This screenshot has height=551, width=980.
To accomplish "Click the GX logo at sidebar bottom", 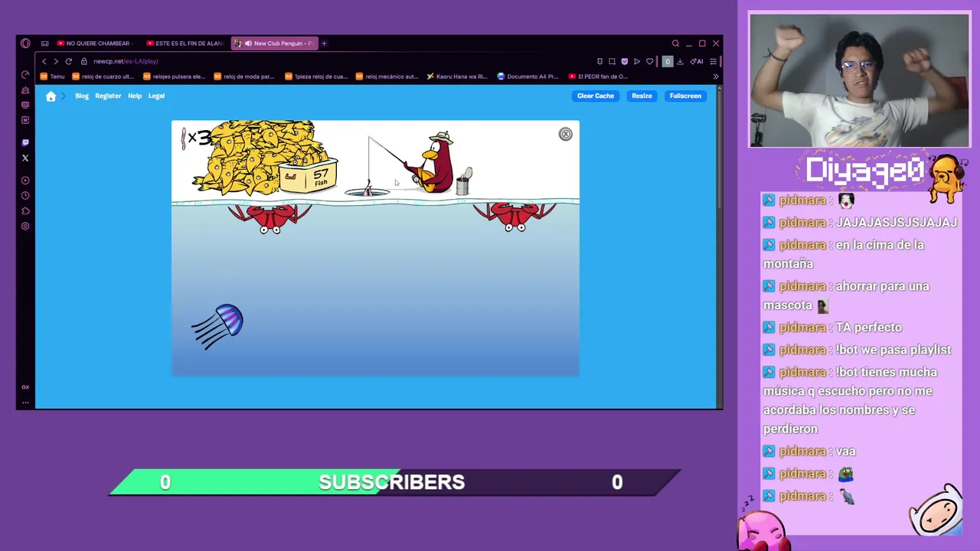I will pyautogui.click(x=25, y=387).
